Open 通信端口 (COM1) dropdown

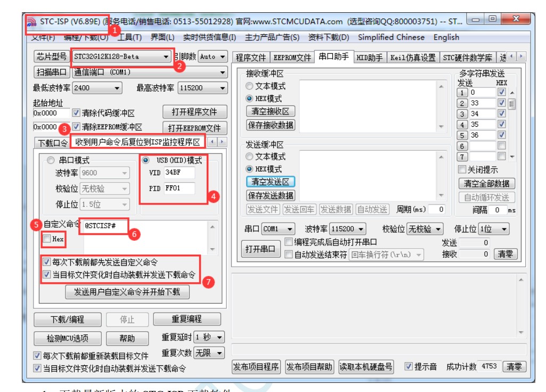point(150,72)
